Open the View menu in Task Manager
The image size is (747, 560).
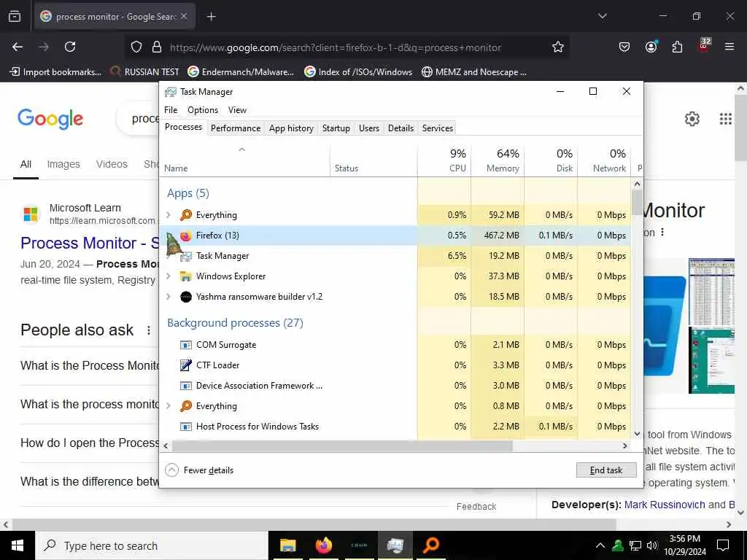237,110
